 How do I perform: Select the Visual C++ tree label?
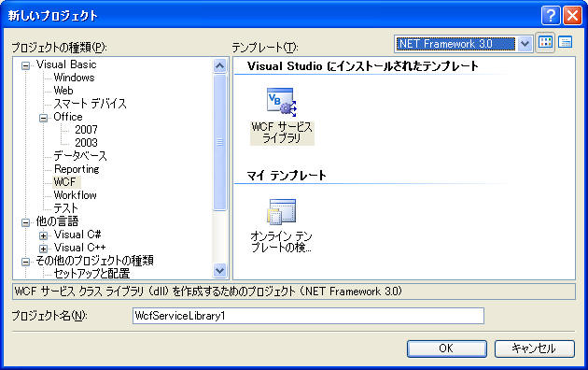(x=80, y=248)
